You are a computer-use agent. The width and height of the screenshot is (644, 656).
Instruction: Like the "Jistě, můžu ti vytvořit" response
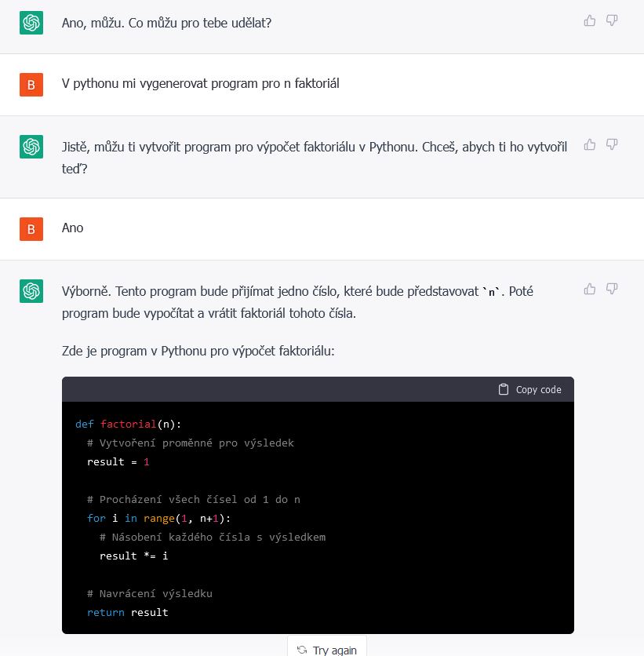(x=590, y=144)
